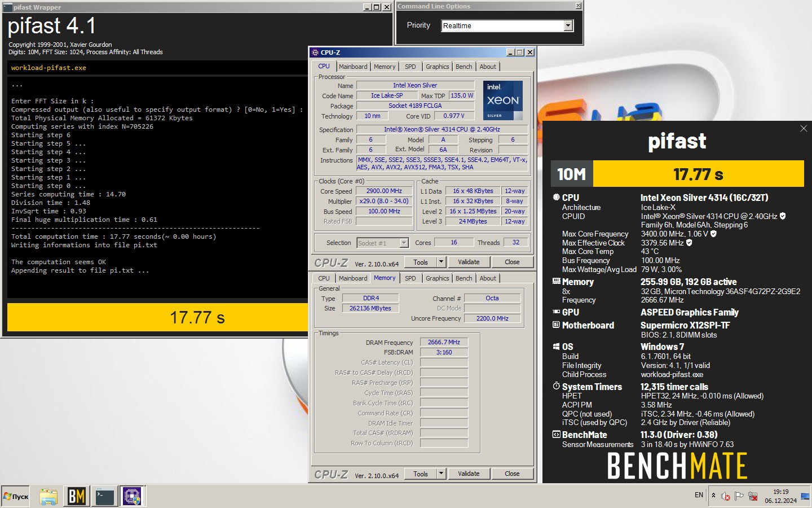Screen dimensions: 812x508
Task: Click the shield icon after 3379.56 MHz
Action: pos(689,243)
